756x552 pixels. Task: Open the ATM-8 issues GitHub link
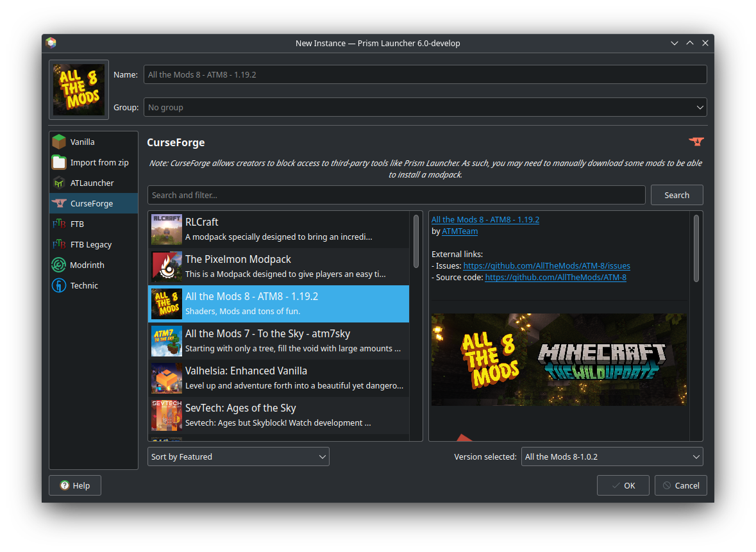(x=546, y=265)
